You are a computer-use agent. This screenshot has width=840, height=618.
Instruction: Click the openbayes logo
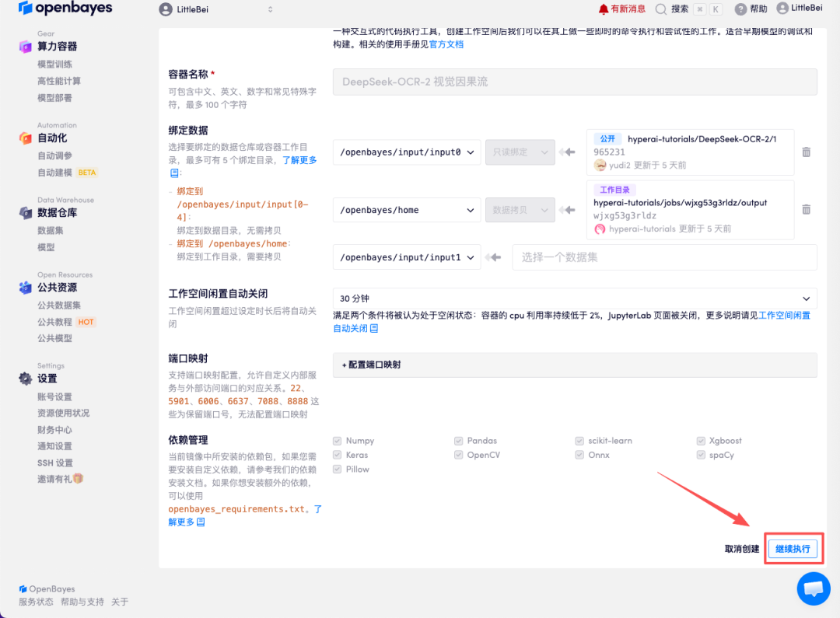coord(65,8)
